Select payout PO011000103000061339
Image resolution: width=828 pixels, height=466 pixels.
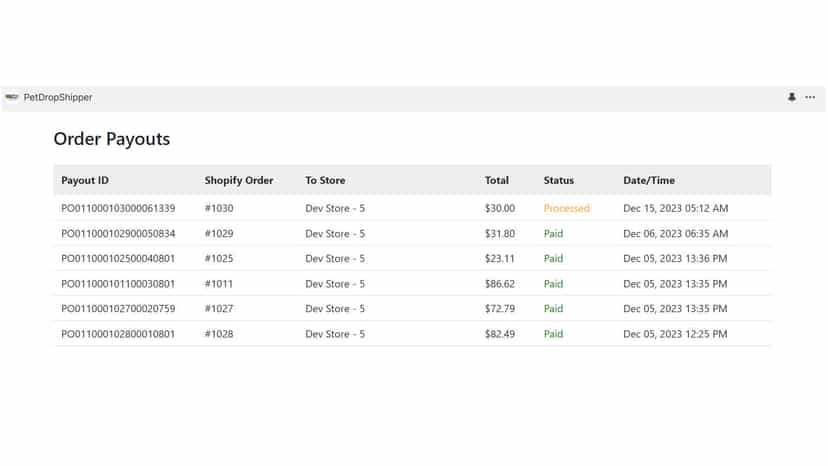[x=118, y=208]
